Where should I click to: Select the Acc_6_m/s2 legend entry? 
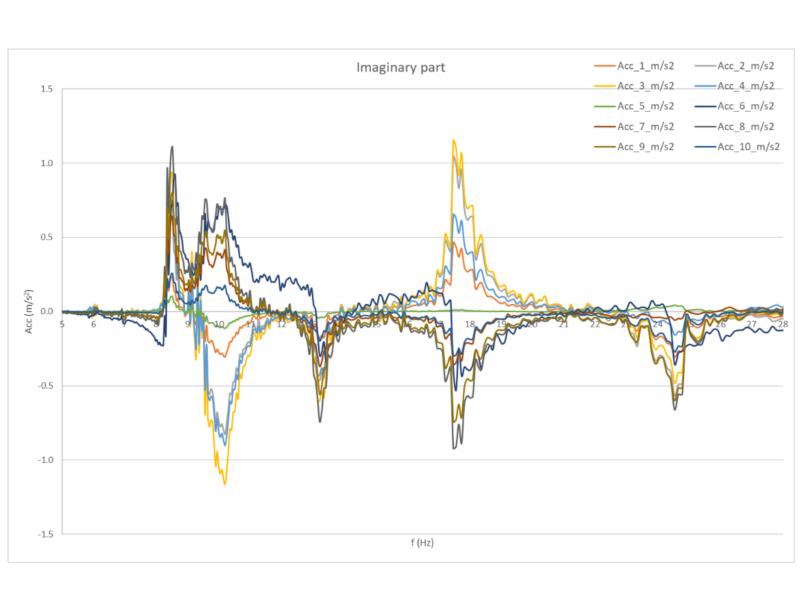(x=745, y=106)
